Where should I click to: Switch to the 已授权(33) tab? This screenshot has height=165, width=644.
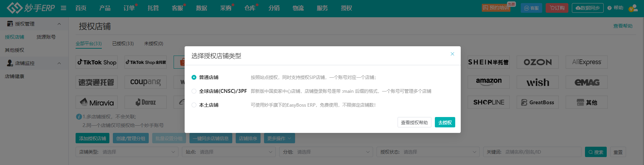123,43
